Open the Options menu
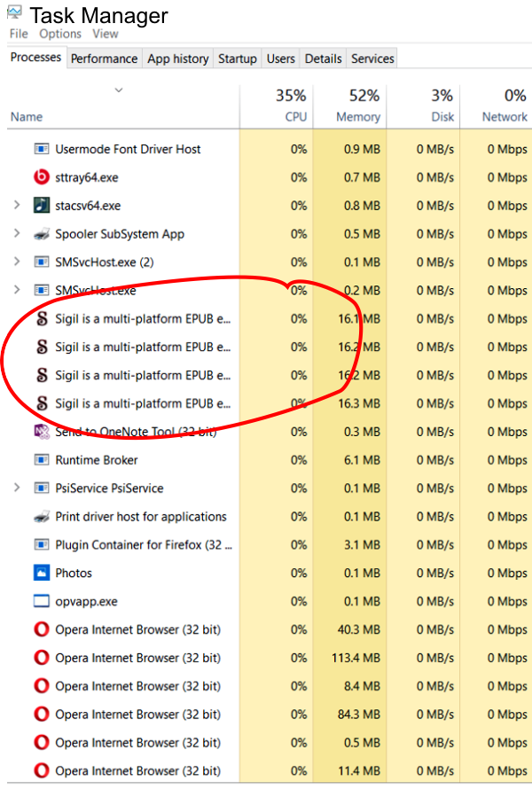532x797 pixels. pyautogui.click(x=60, y=34)
